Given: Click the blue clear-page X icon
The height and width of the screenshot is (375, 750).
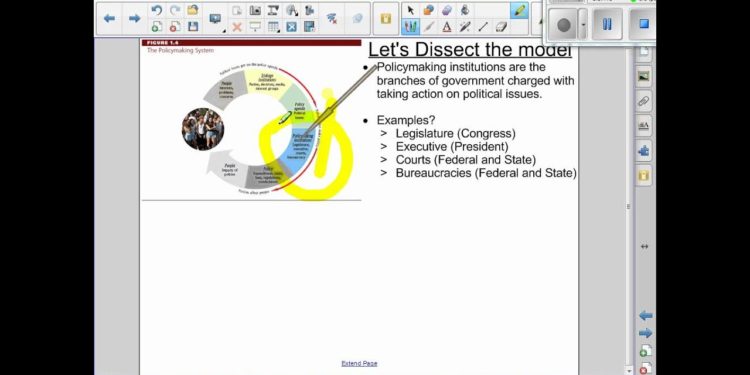Looking at the screenshot, I should (291, 27).
